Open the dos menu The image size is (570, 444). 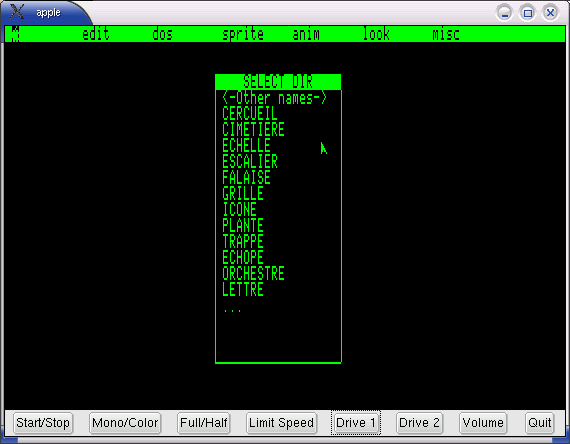pyautogui.click(x=162, y=34)
